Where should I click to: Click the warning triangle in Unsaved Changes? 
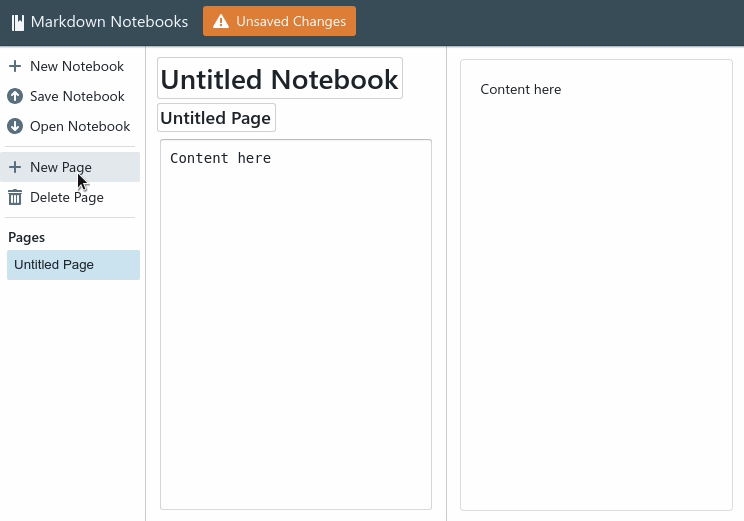pyautogui.click(x=221, y=21)
